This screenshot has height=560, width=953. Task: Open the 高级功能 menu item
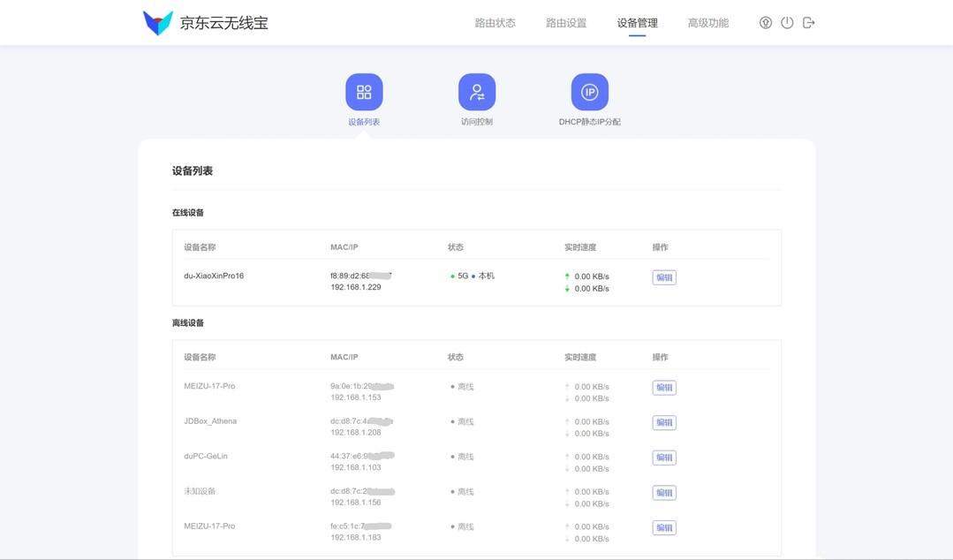tap(708, 20)
